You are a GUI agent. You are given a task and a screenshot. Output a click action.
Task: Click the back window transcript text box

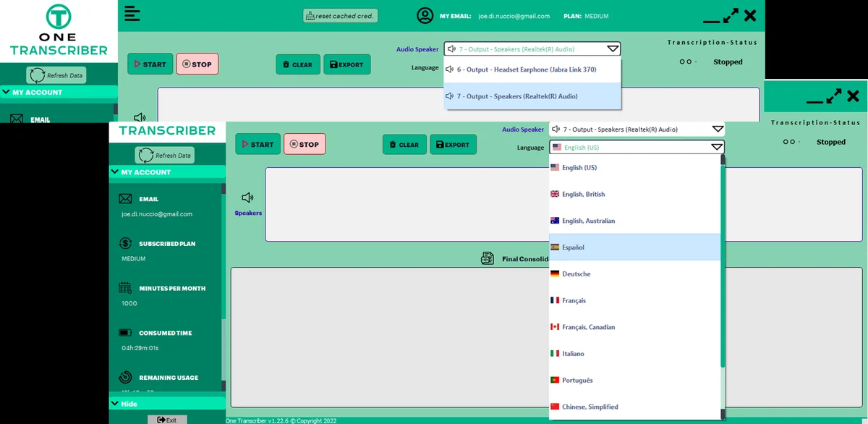(458, 105)
